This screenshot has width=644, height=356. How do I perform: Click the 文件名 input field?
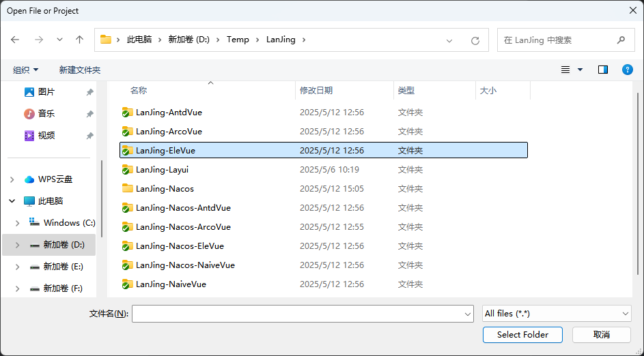click(x=298, y=313)
